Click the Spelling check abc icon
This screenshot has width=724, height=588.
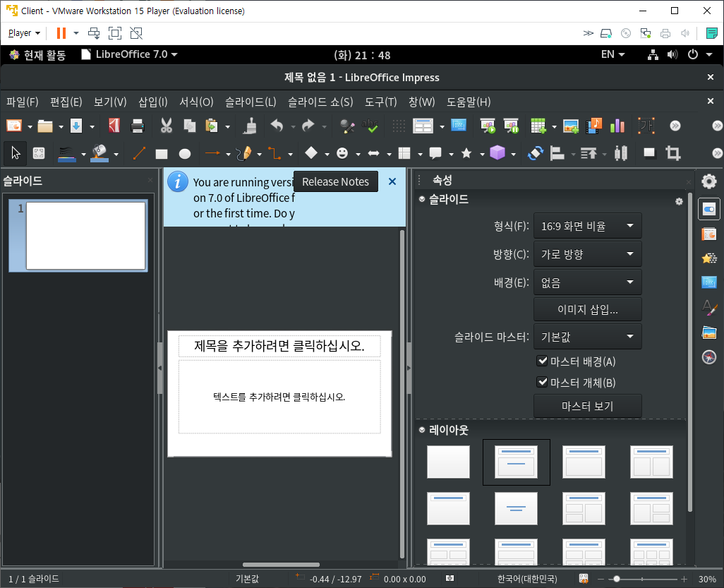coord(370,126)
